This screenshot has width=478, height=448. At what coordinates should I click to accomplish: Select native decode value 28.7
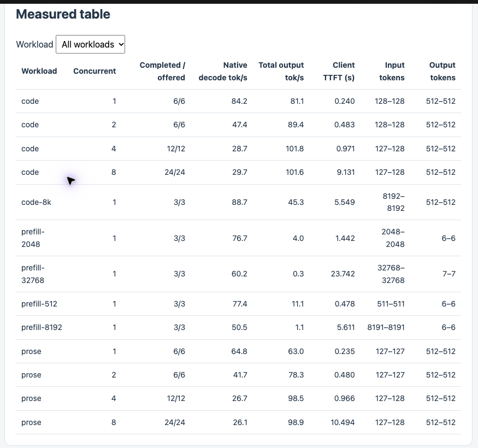[x=240, y=149]
